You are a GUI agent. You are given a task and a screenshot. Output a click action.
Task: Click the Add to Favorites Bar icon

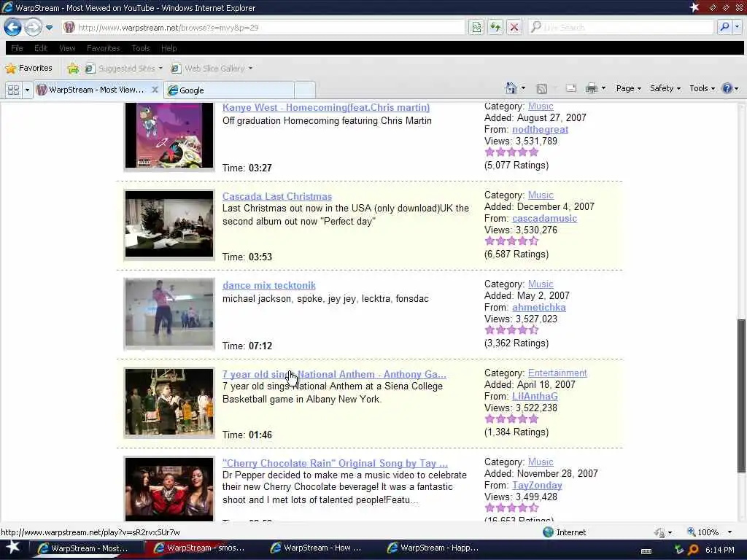pos(73,69)
